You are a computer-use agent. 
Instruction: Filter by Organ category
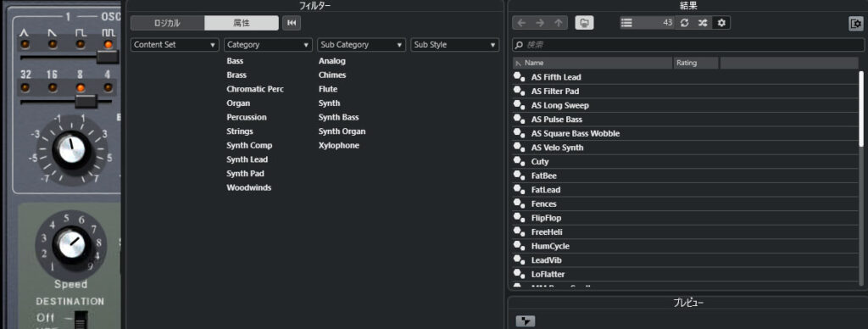[238, 103]
